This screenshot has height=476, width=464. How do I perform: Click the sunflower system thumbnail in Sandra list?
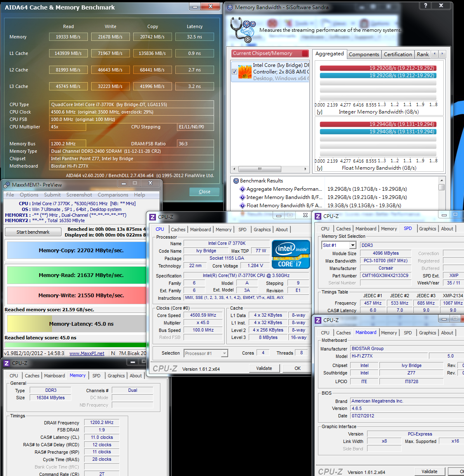(245, 72)
